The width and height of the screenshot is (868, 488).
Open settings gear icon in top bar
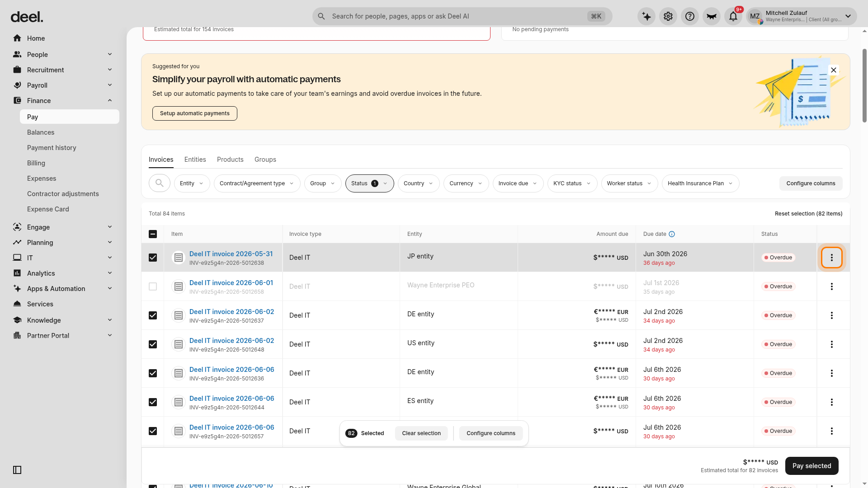(668, 16)
